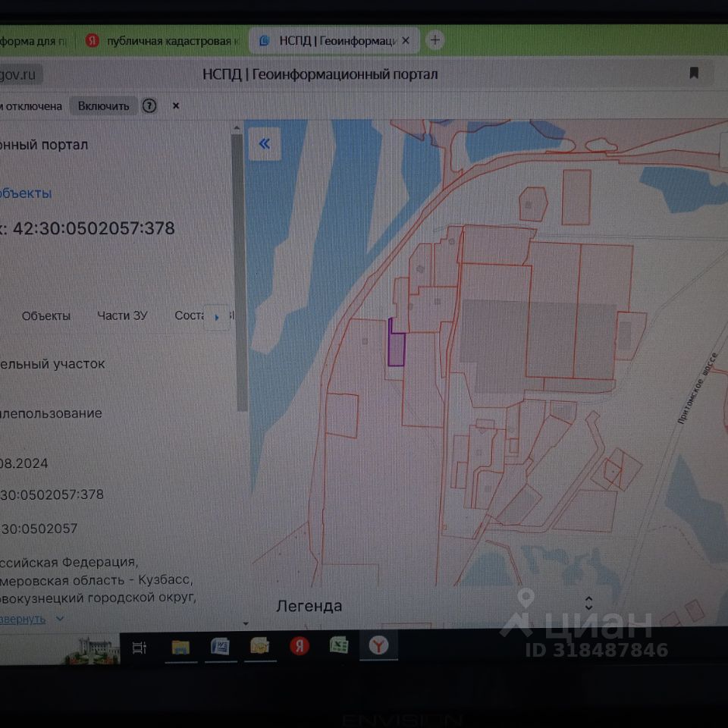The height and width of the screenshot is (728, 728).
Task: Click the castle picture widget on the taskbar
Action: click(x=92, y=650)
